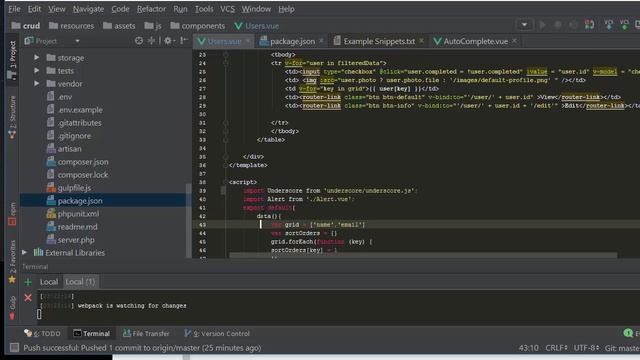Click the tool-window toggle square in status bar
The image size is (640, 360).
14,348
